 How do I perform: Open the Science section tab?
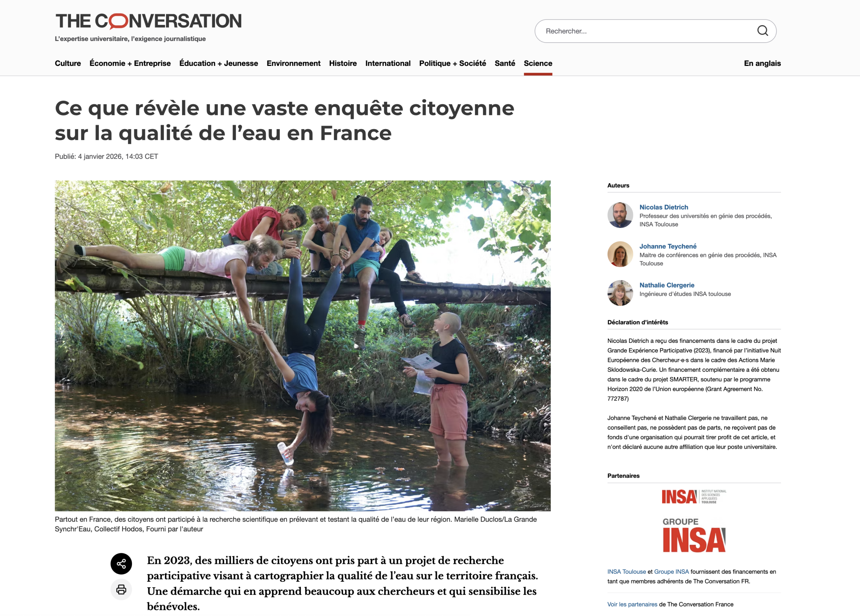click(538, 63)
